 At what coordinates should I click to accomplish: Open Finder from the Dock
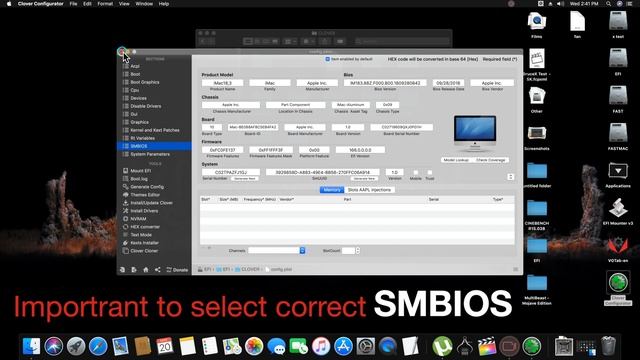(x=31, y=346)
